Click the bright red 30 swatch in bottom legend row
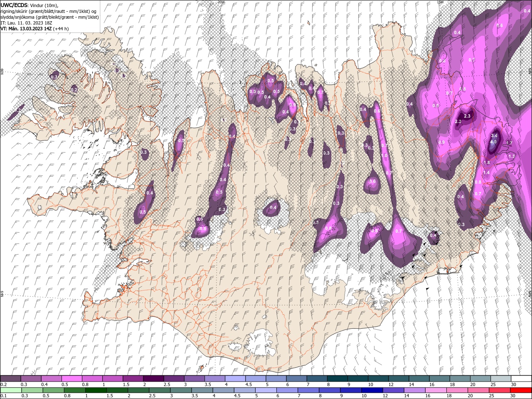Viewport: 532px width, 399px height. 520,390
